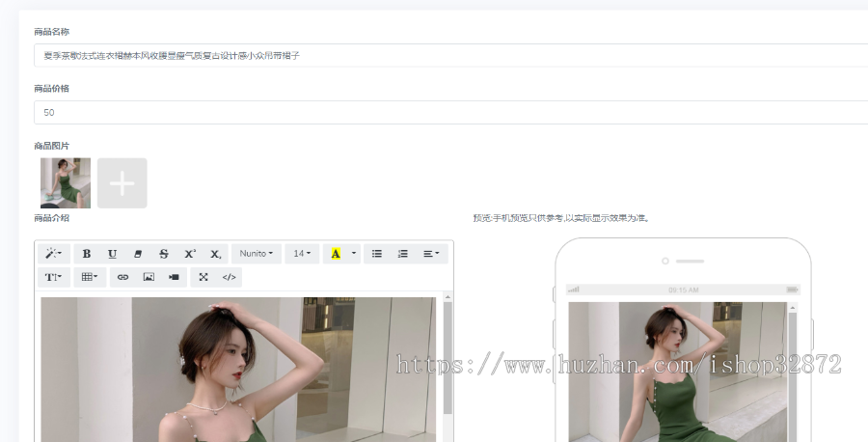Open the insert table dropdown
868x442 pixels.
click(90, 277)
